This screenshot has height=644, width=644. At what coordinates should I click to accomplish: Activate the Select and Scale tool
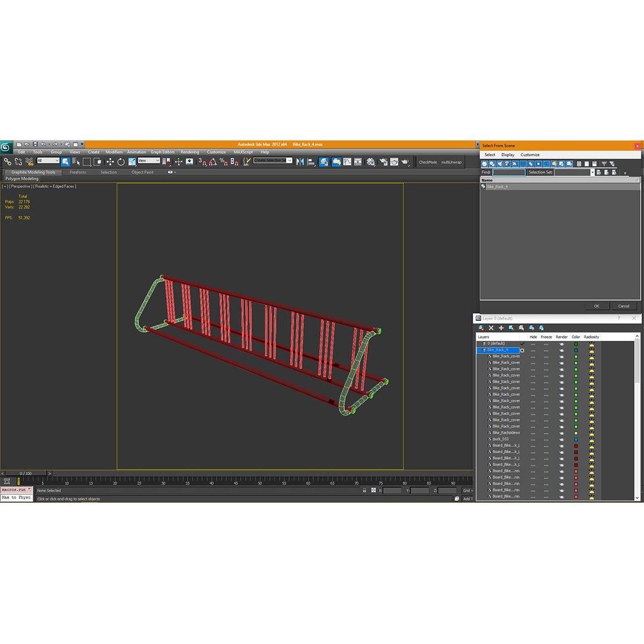(131, 162)
